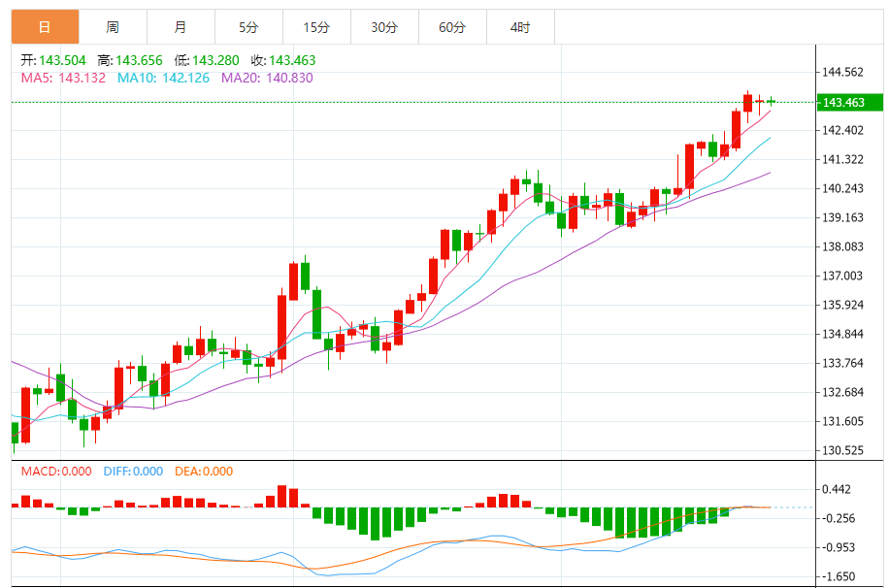Screen dimensions: 889x588
Task: Click the 低: 143.280 low value
Action: pos(207,60)
